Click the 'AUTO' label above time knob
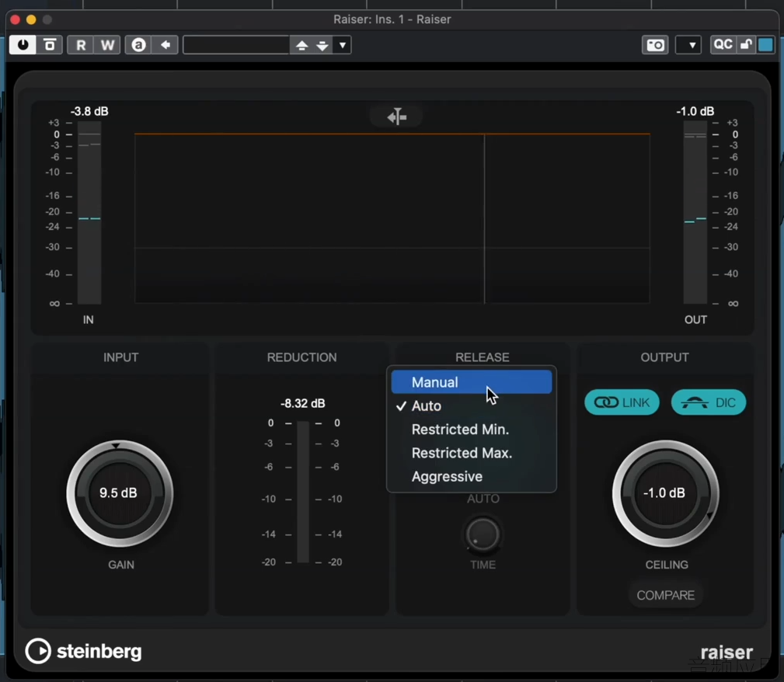784x682 pixels. click(x=483, y=499)
